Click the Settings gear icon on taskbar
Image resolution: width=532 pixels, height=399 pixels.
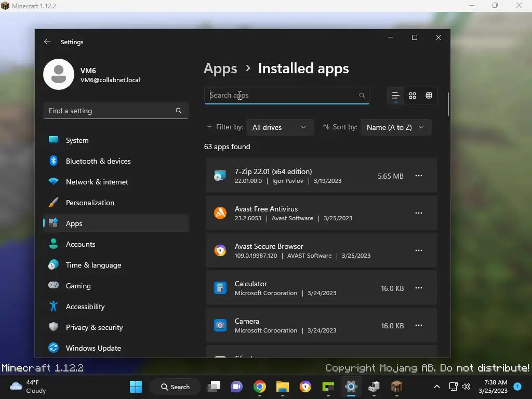[x=351, y=387]
